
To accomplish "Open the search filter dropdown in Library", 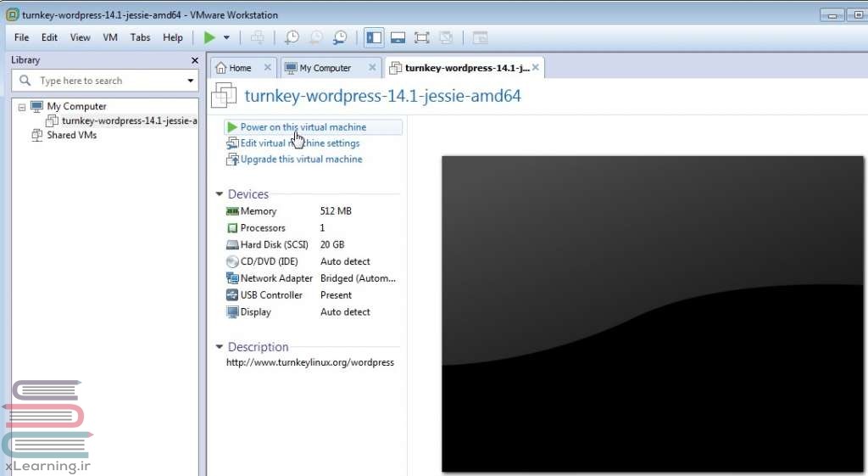I will pos(191,81).
